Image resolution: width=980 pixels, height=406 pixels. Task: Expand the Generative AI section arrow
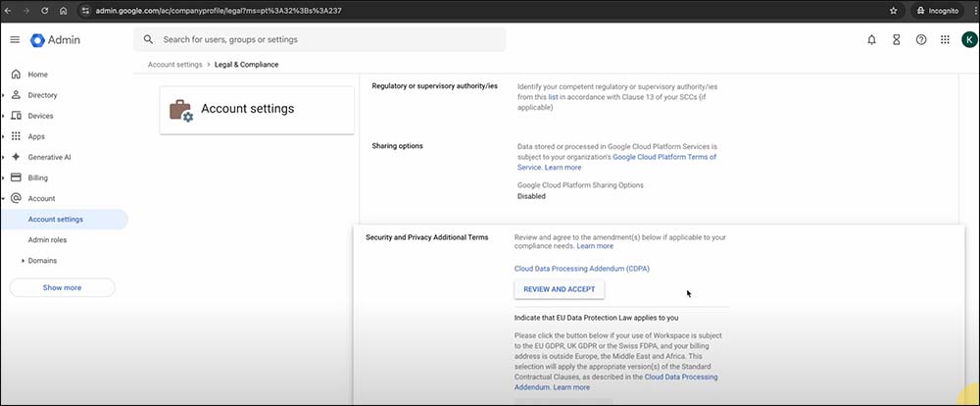[x=4, y=157]
